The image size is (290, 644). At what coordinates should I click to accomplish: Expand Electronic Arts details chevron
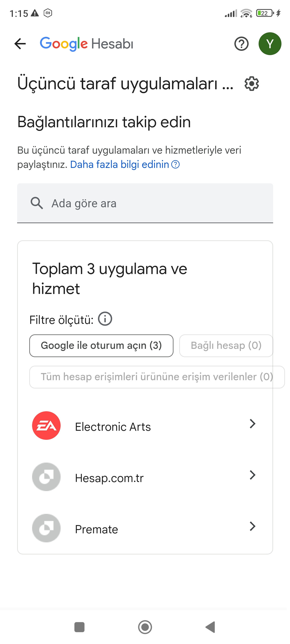pyautogui.click(x=252, y=424)
